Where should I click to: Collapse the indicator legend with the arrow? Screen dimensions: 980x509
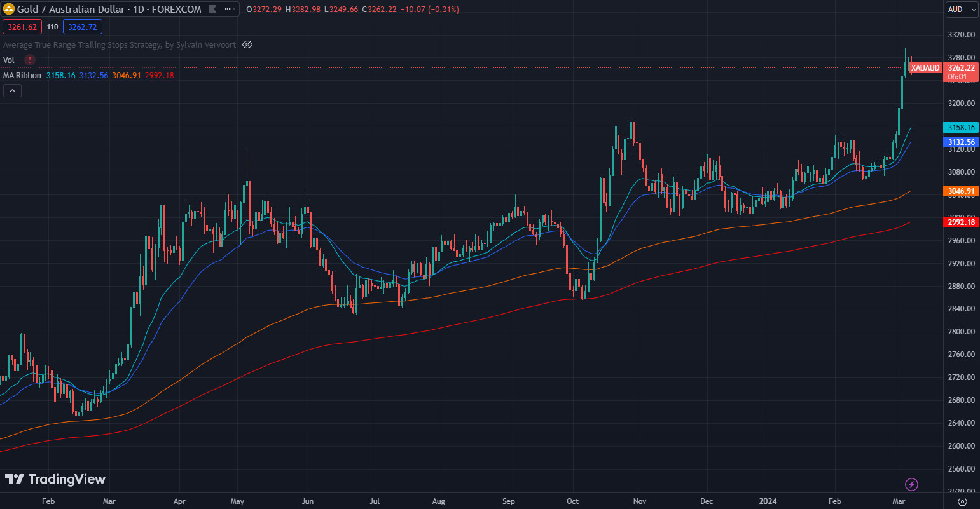(12, 90)
